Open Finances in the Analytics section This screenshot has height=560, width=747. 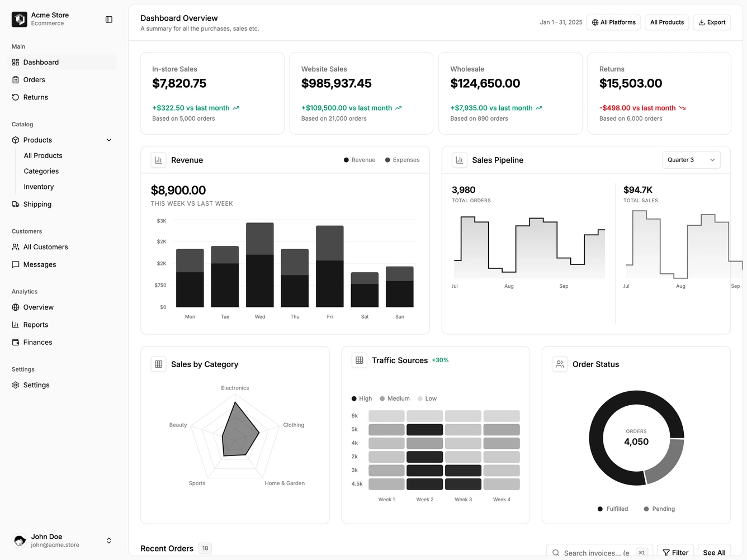coord(62,342)
